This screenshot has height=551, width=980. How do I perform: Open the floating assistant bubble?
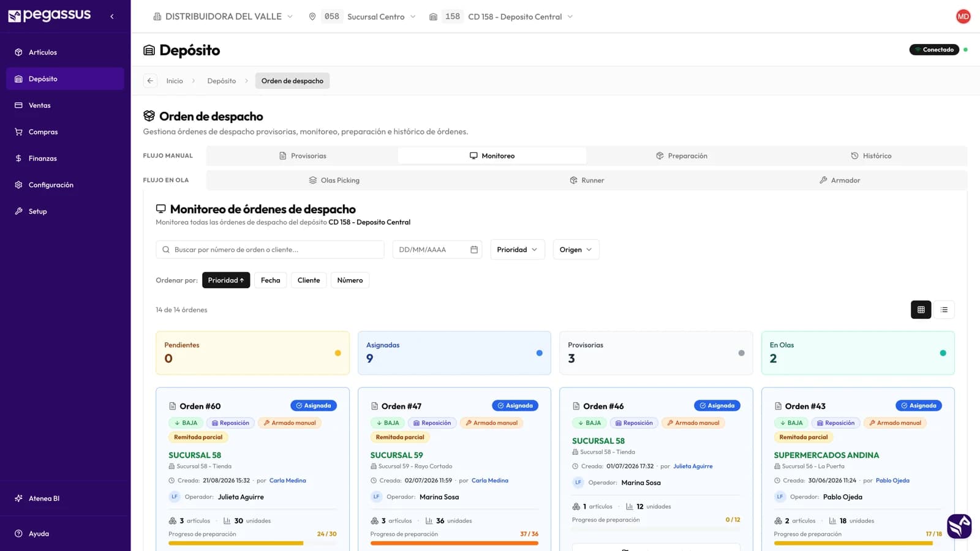959,526
